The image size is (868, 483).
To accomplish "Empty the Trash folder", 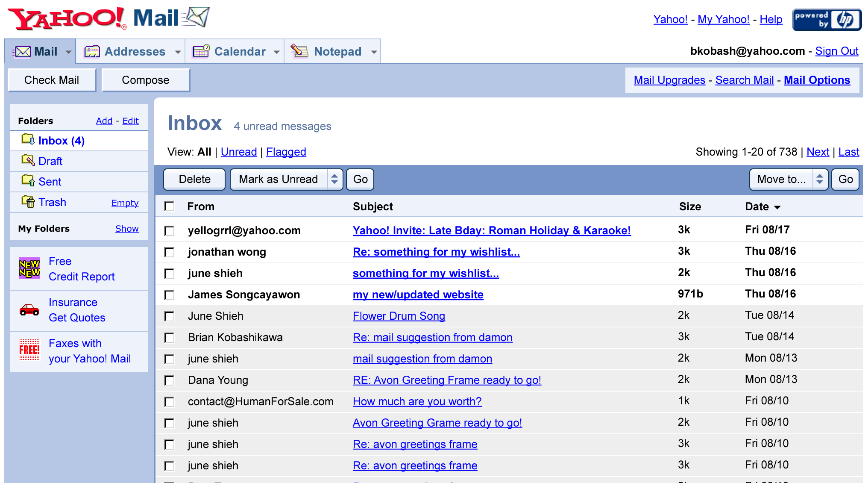I will coord(125,203).
